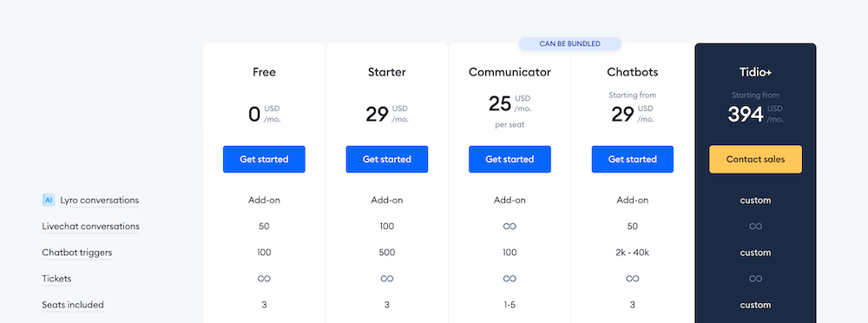This screenshot has height=323, width=868.
Task: Click Contact sales on Tidio+ plan
Action: pyautogui.click(x=756, y=159)
